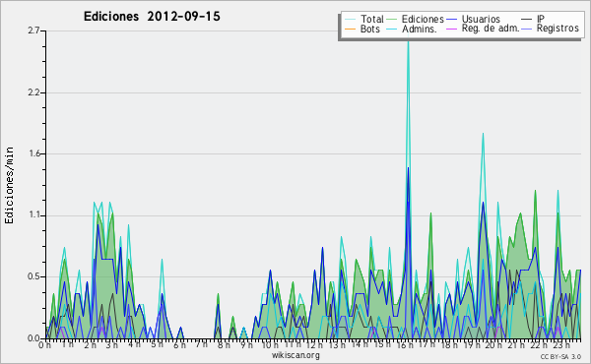Image resolution: width=591 pixels, height=364 pixels.
Task: Click the wikiscan.org text below the chart
Action: click(x=295, y=355)
